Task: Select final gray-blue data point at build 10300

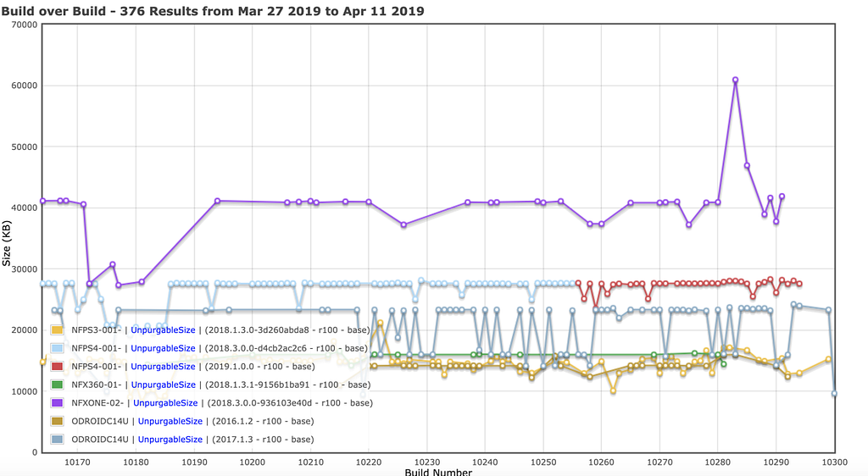Action: tap(834, 394)
